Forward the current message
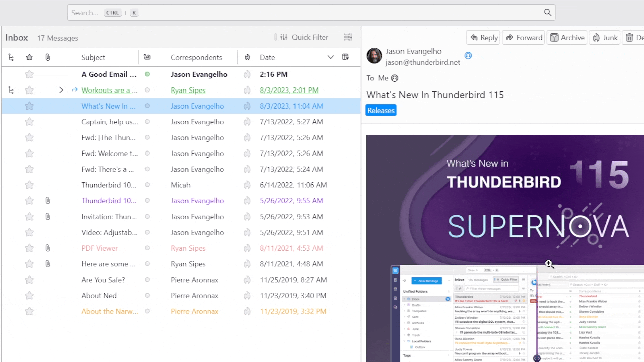The image size is (644, 362). [x=524, y=37]
